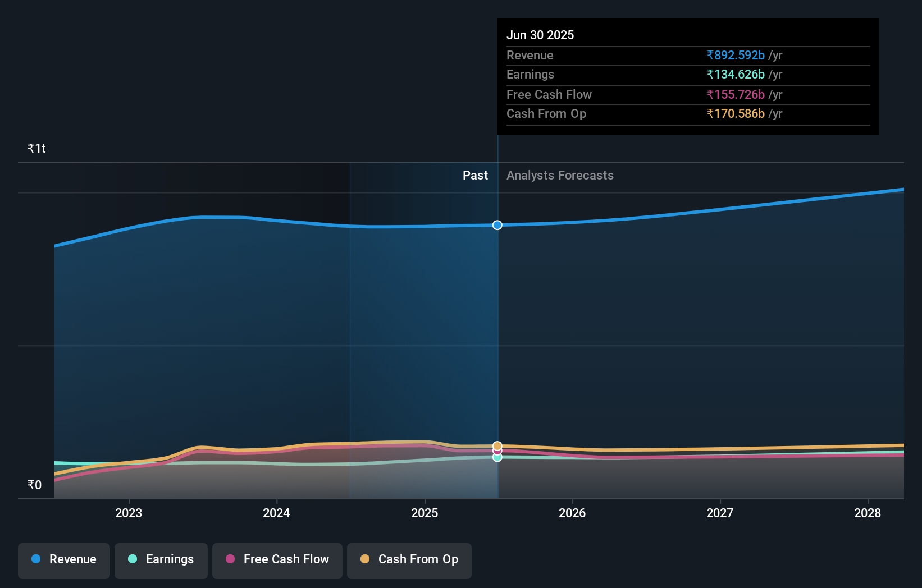922x588 pixels.
Task: Toggle the Free Cash Flow legend button
Action: click(x=277, y=561)
